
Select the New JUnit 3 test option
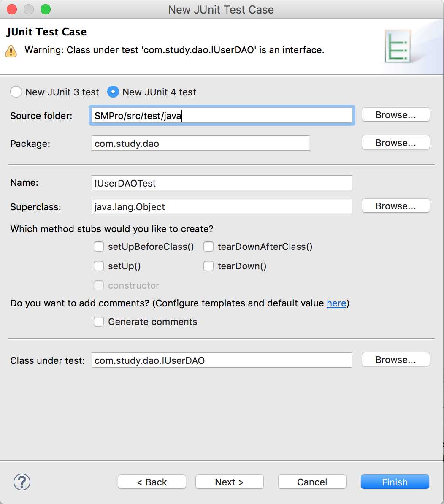tap(16, 92)
